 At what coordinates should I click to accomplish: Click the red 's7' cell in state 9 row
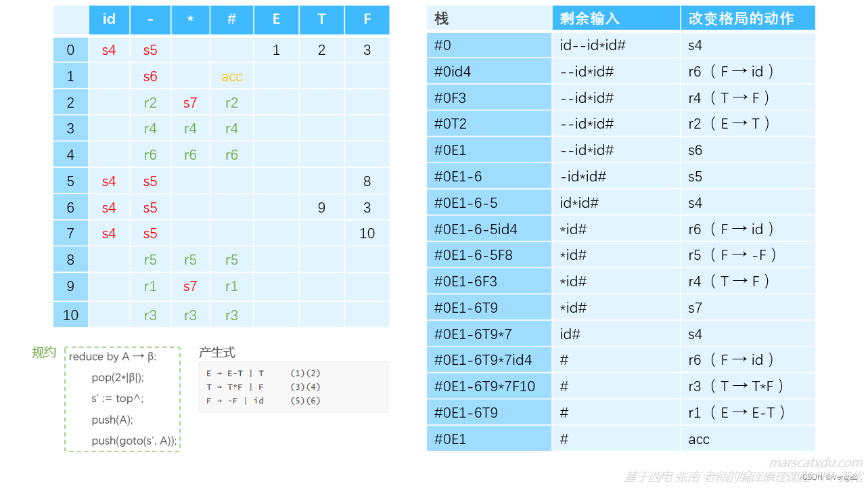(190, 286)
